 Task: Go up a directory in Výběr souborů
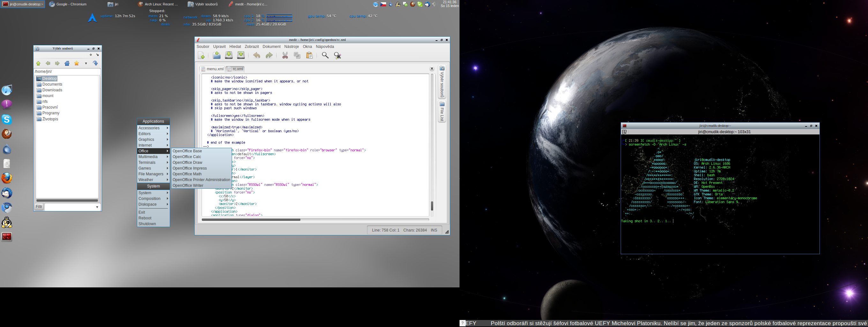[38, 63]
